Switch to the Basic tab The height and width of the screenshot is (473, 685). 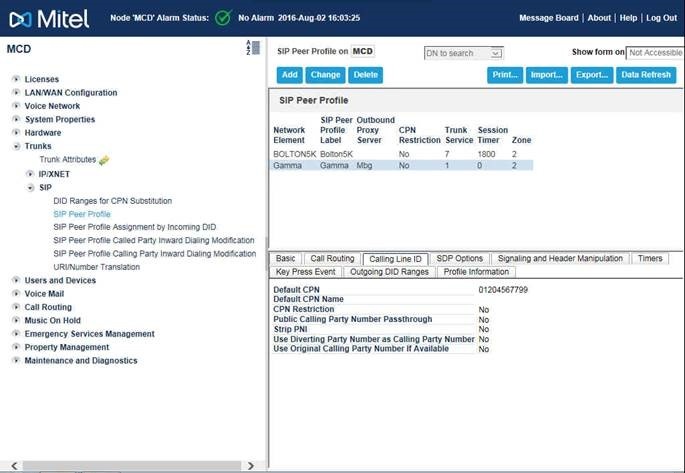(x=286, y=259)
